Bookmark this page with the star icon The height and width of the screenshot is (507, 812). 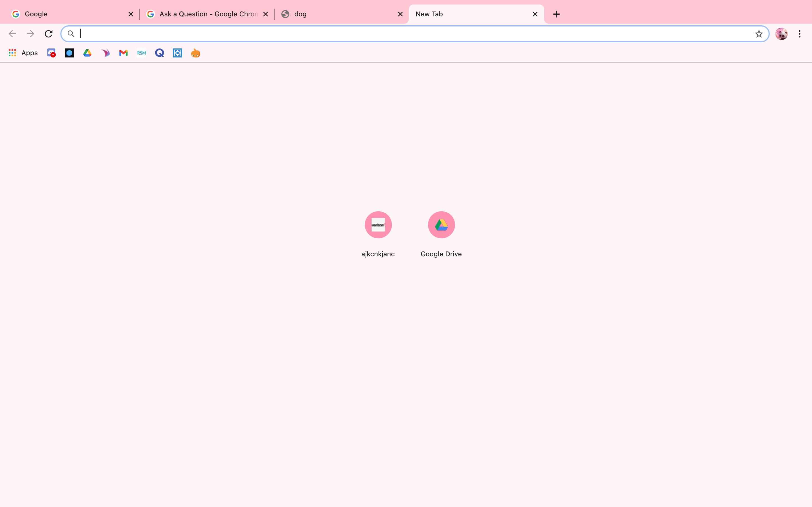(x=759, y=34)
